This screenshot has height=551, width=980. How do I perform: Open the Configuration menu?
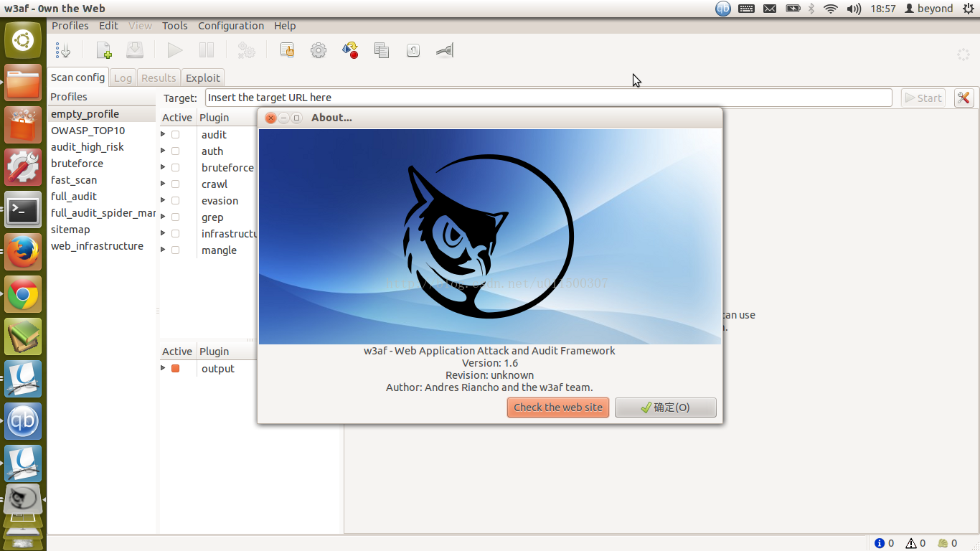231,26
